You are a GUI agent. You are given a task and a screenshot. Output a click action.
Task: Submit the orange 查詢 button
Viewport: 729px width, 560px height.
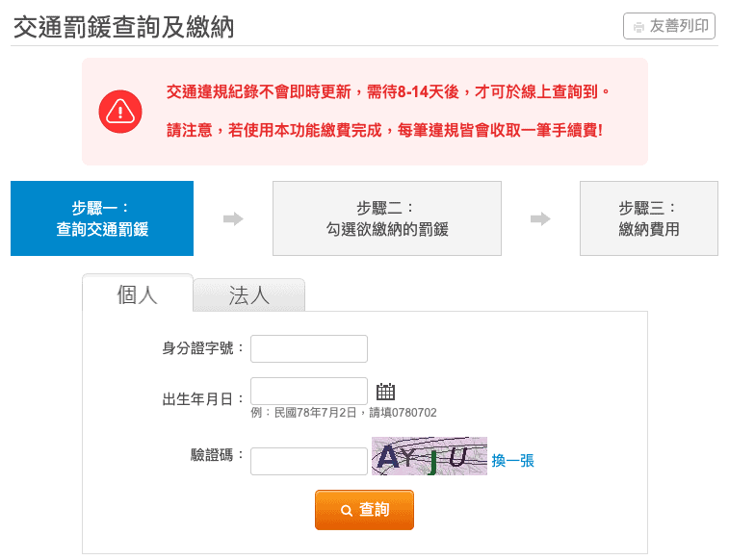pos(364,510)
